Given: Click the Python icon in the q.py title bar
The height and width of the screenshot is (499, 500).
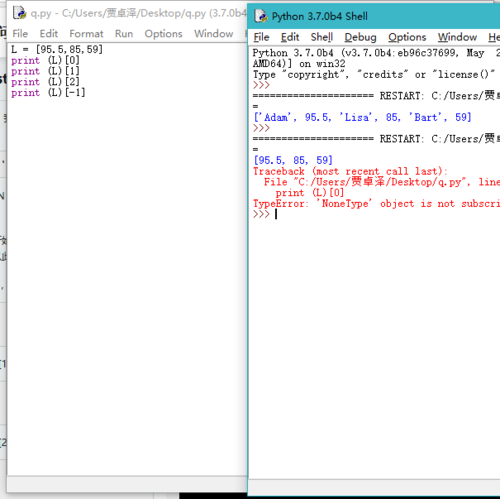Looking at the screenshot, I should point(19,13).
